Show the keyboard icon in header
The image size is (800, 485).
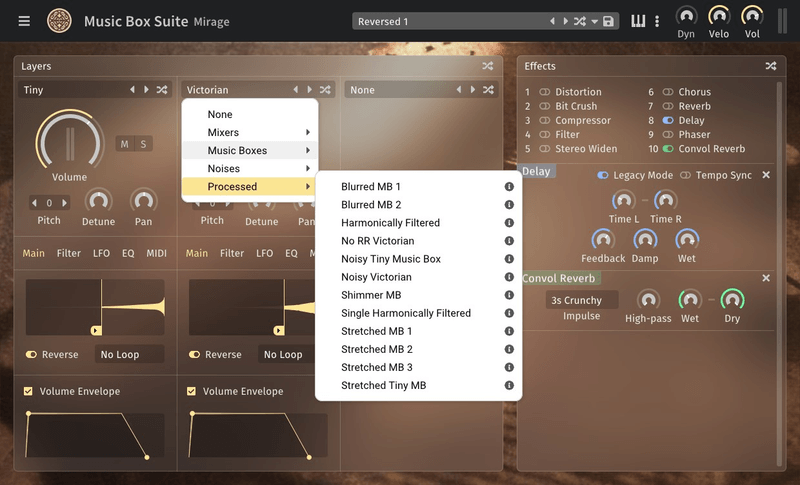coord(638,21)
